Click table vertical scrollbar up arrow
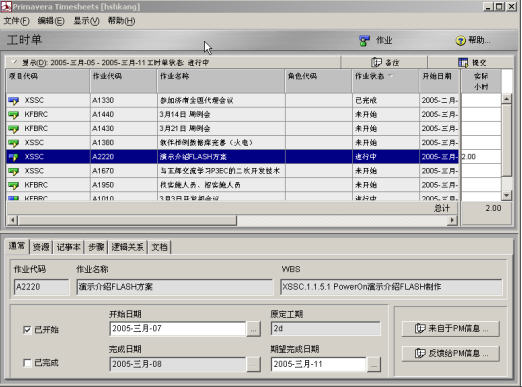Viewport: 522px width, 387px height. 506,99
